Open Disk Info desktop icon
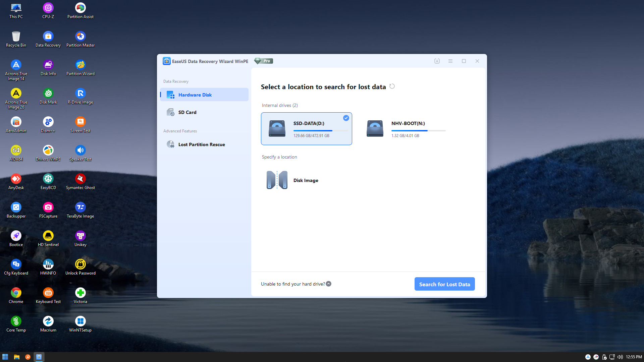Image resolution: width=644 pixels, height=362 pixels. pyautogui.click(x=48, y=68)
